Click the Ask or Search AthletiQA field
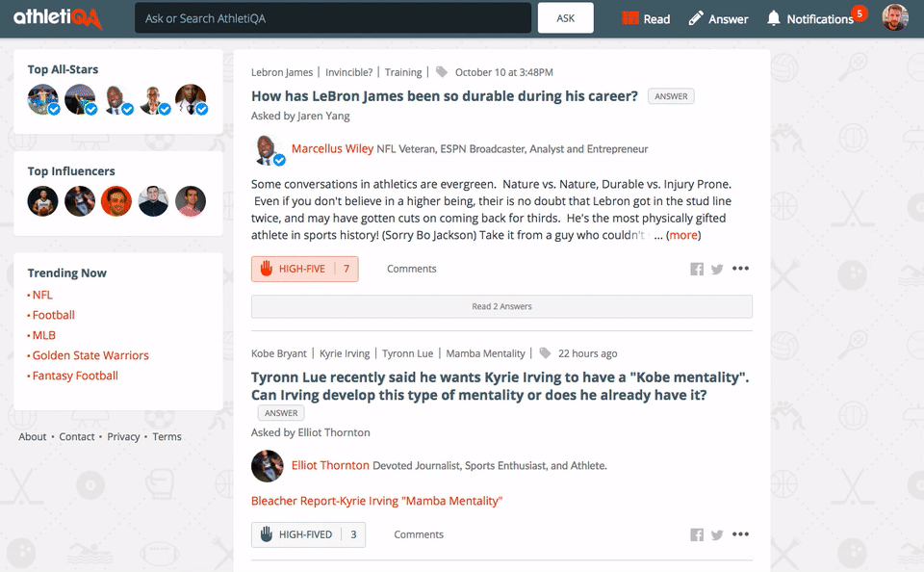The width and height of the screenshot is (924, 572). tap(333, 18)
